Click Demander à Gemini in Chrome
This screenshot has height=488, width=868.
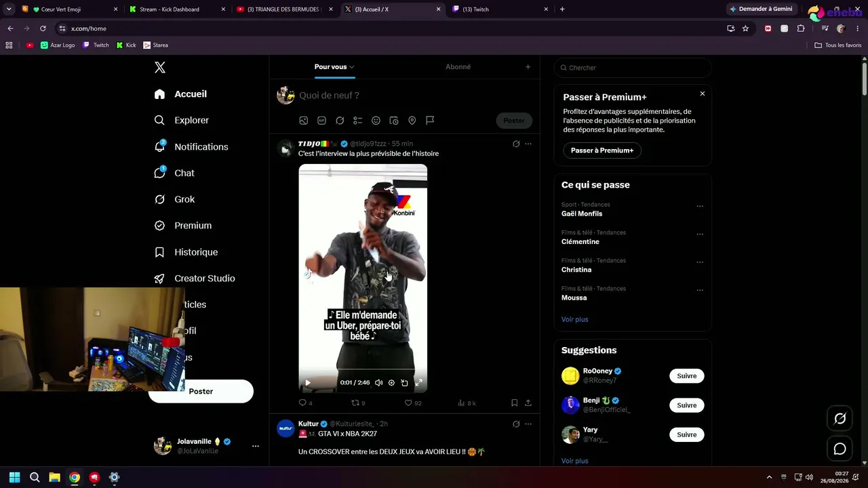[761, 9]
